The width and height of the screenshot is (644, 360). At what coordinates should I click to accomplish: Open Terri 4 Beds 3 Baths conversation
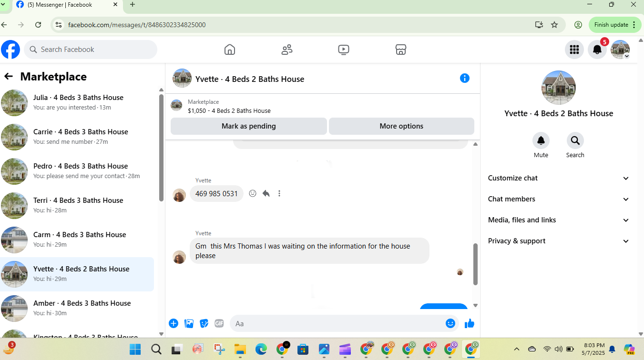click(77, 205)
